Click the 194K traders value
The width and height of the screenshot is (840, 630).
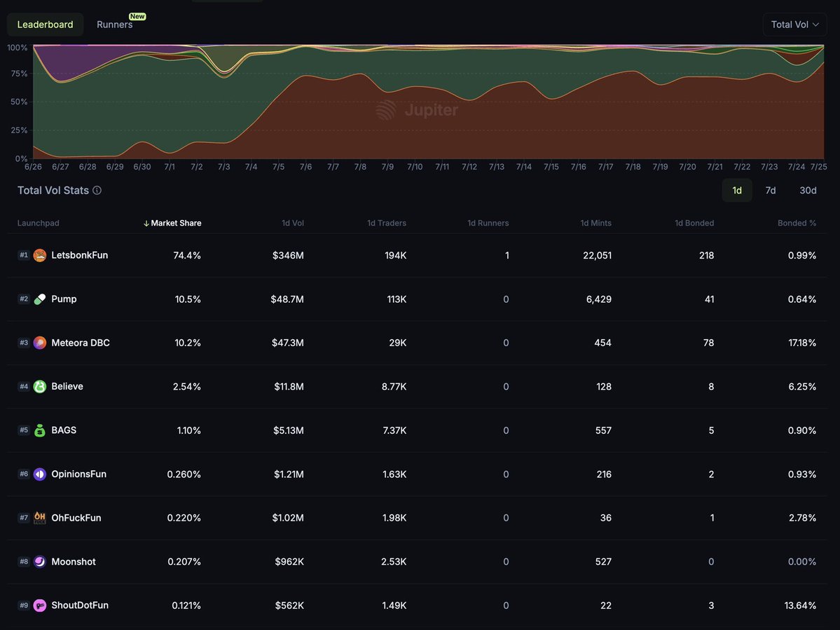[395, 256]
